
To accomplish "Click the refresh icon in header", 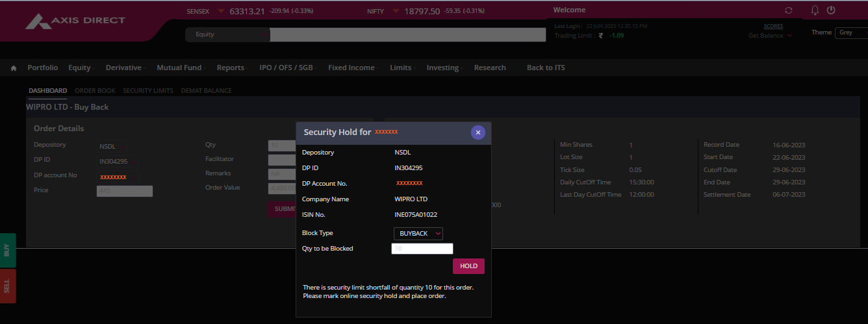I will 789,10.
